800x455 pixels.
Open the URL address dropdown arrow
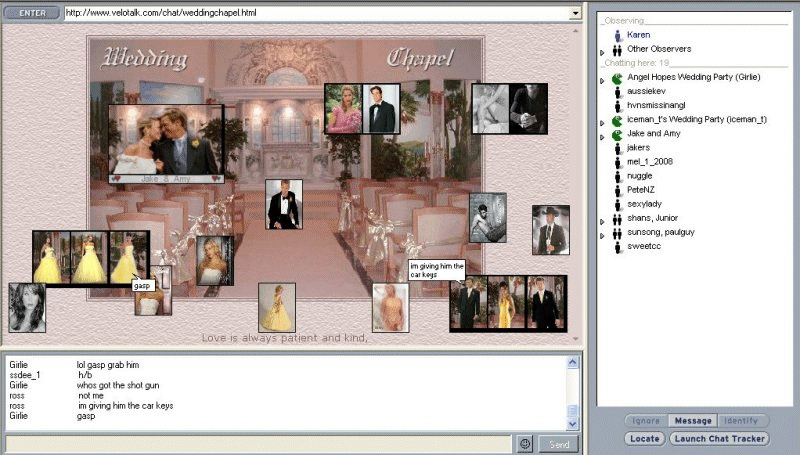574,13
